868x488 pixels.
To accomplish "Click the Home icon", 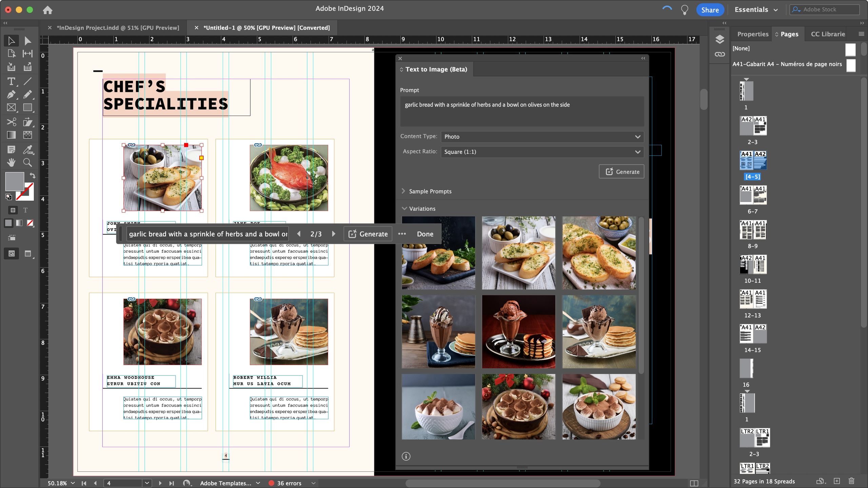I will 47,10.
